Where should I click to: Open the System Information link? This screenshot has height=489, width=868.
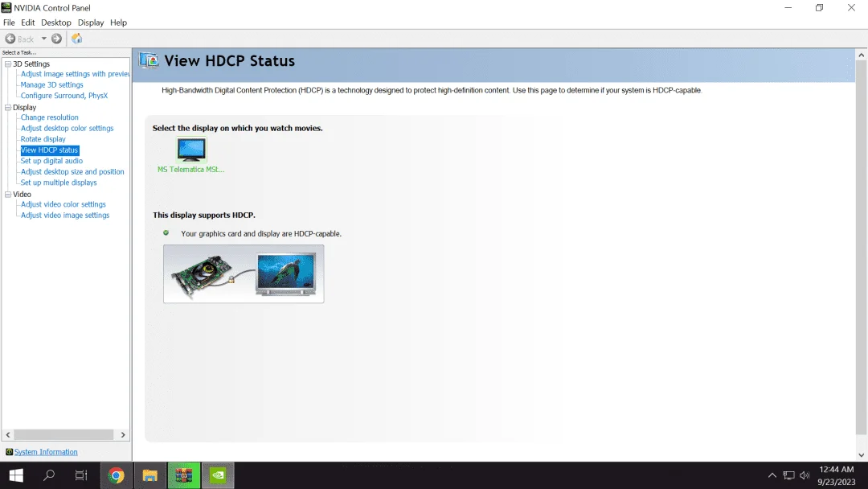coord(46,452)
